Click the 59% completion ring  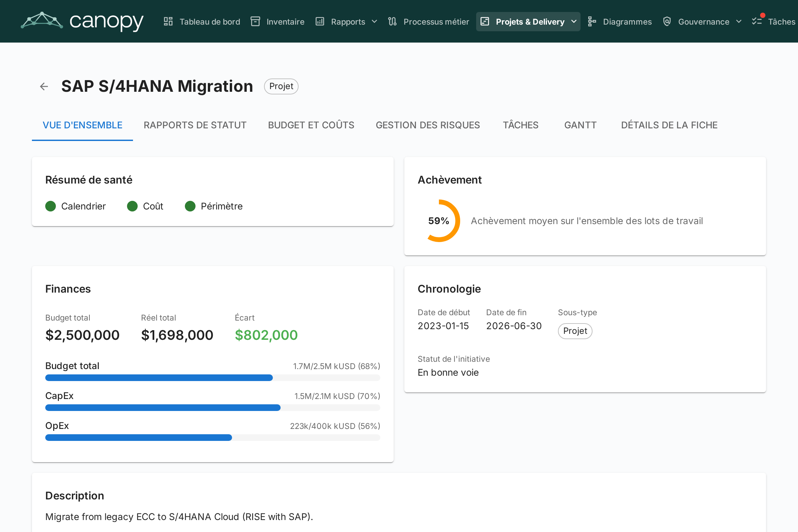coord(439,221)
